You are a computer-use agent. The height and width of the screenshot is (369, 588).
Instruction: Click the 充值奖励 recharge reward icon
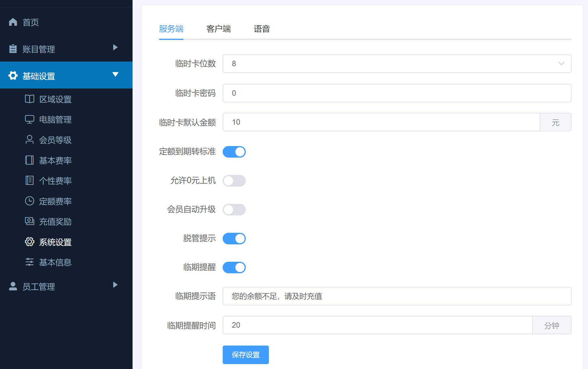pyautogui.click(x=29, y=221)
